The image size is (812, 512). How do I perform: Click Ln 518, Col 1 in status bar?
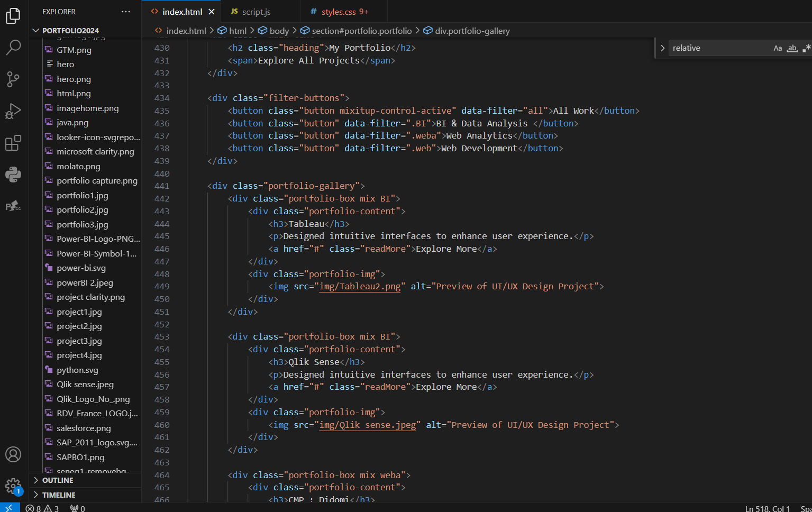coord(768,508)
